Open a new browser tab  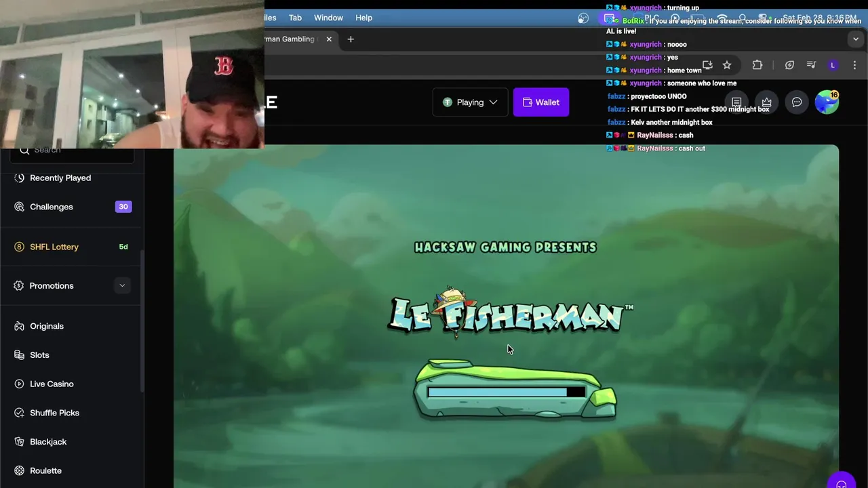point(351,39)
